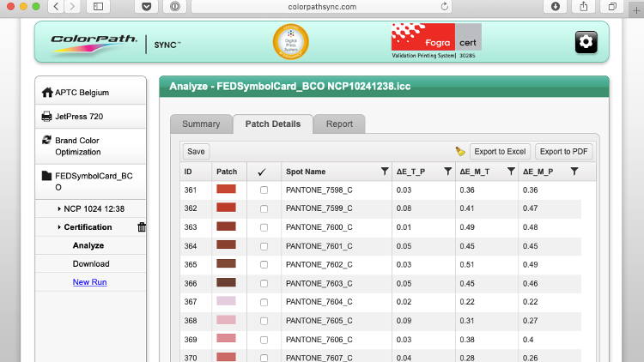Click the Digital Press System gold seal
The height and width of the screenshot is (362, 644).
291,41
